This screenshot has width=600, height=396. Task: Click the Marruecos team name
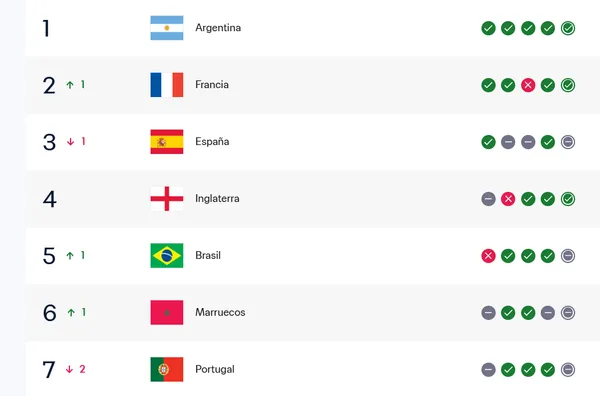[220, 312]
